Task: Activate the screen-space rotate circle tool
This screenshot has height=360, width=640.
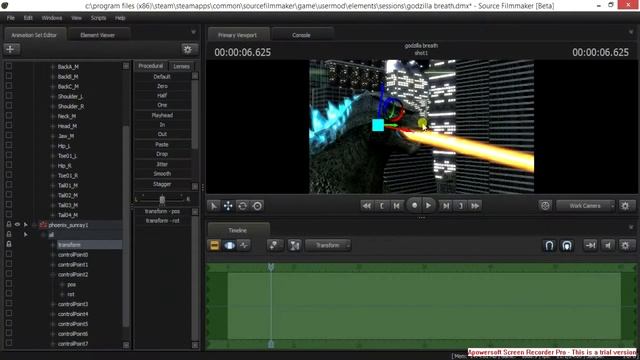Action: [257, 206]
